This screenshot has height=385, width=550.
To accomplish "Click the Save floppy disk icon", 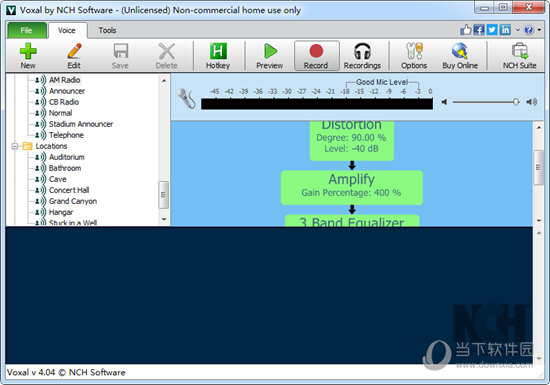I will (120, 56).
